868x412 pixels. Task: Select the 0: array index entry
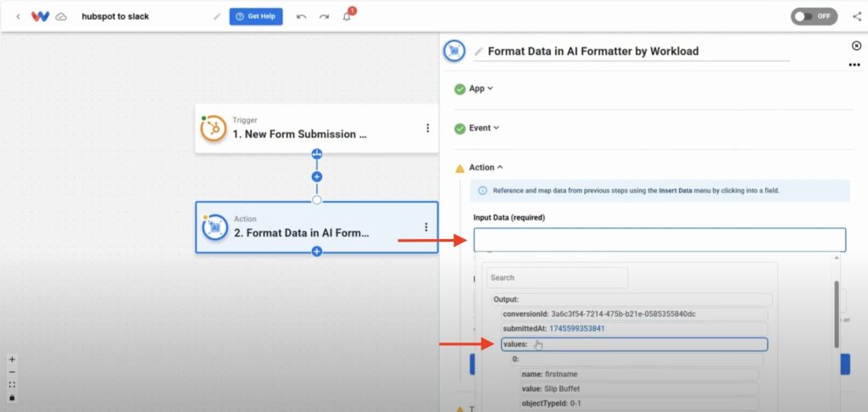click(637, 359)
